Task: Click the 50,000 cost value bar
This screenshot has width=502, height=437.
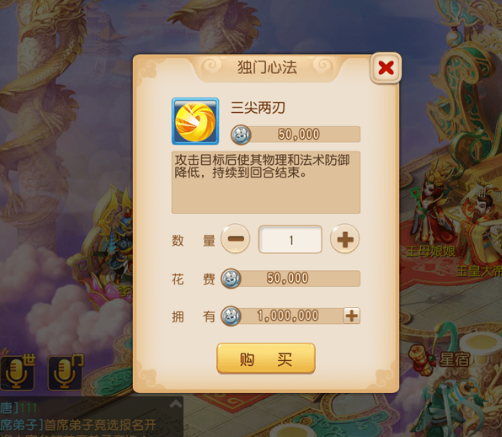Action: pyautogui.click(x=291, y=278)
